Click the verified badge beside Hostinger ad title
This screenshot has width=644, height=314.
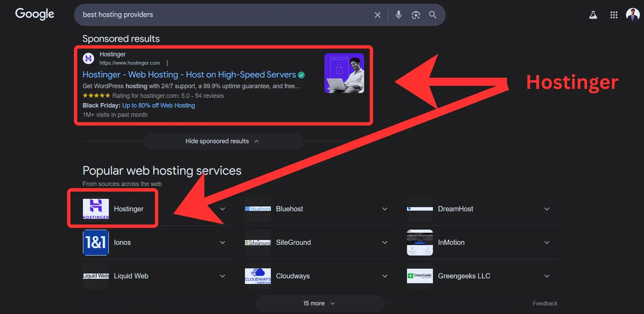click(x=301, y=75)
